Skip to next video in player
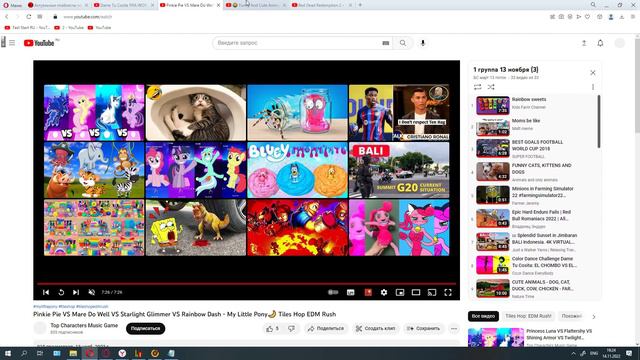This screenshot has width=640, height=360. (x=76, y=292)
